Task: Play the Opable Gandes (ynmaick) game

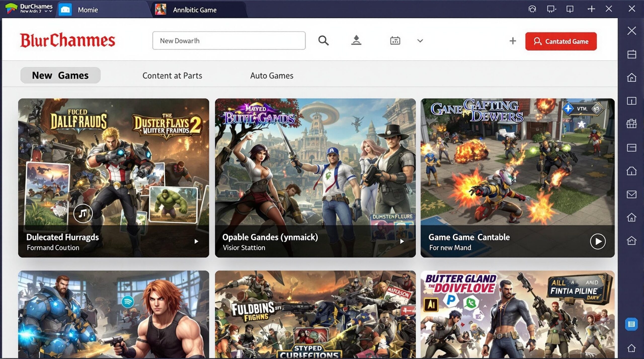Action: tap(402, 241)
